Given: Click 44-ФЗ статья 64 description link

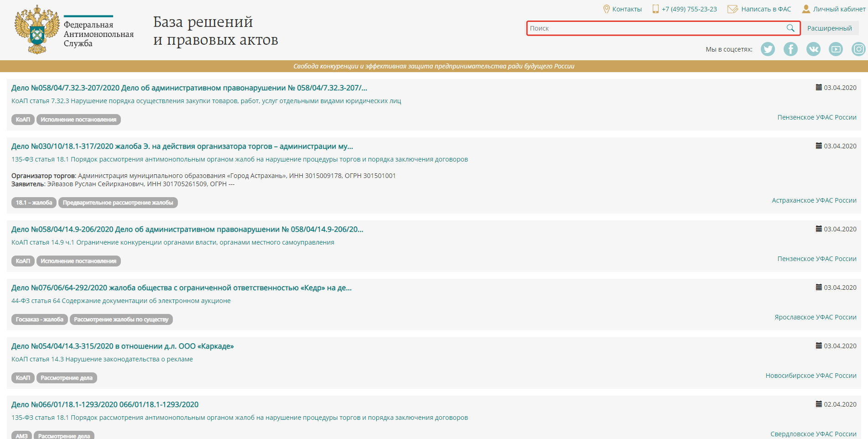Looking at the screenshot, I should (121, 301).
